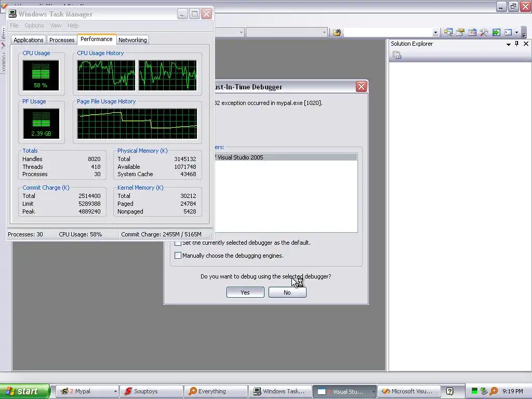Viewport: 532px width, 399px height.
Task: Open the Command Window button dropdown arrow
Action: (516, 33)
